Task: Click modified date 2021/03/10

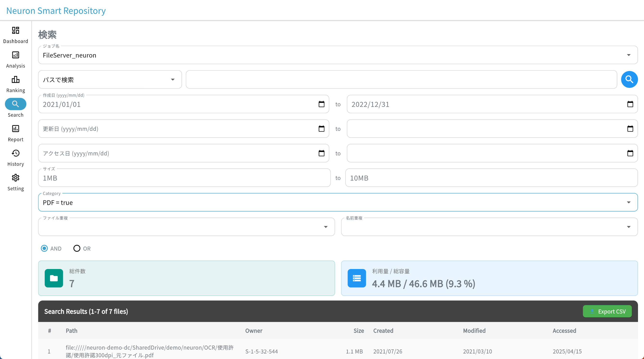Action: [477, 351]
